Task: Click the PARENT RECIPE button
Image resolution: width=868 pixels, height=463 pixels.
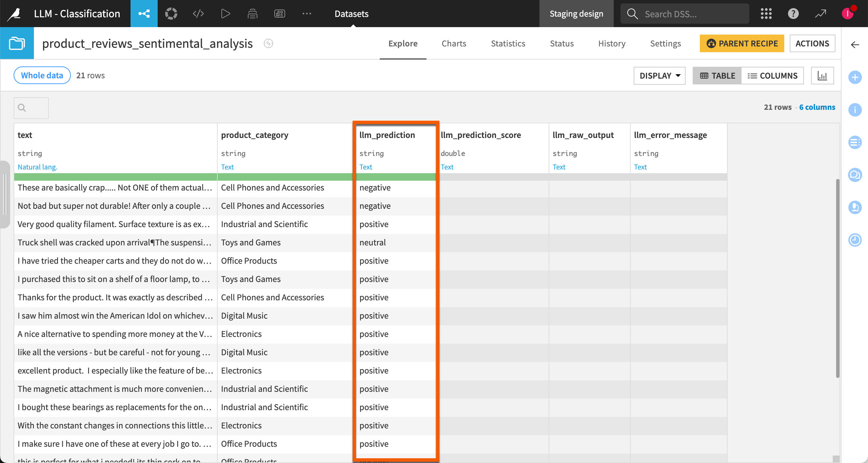Action: pyautogui.click(x=742, y=43)
